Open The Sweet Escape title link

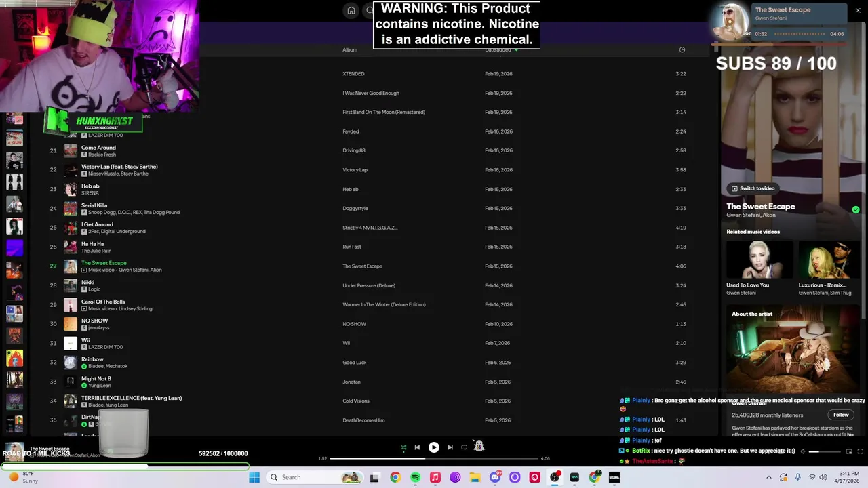(761, 207)
